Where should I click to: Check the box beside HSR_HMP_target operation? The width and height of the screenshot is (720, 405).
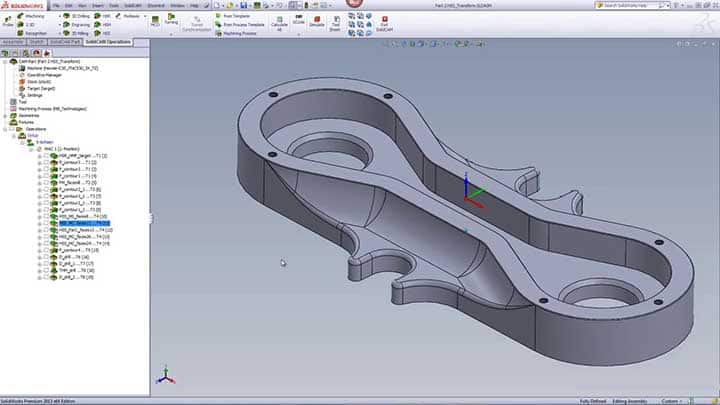point(47,158)
